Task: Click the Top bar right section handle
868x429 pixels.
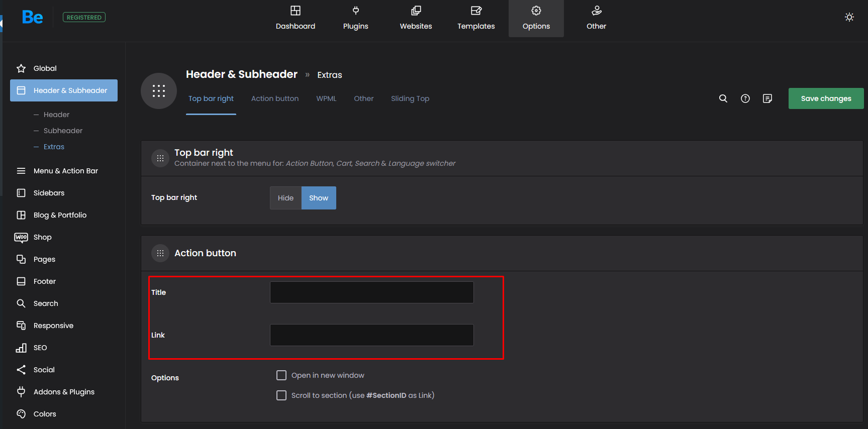Action: [160, 158]
